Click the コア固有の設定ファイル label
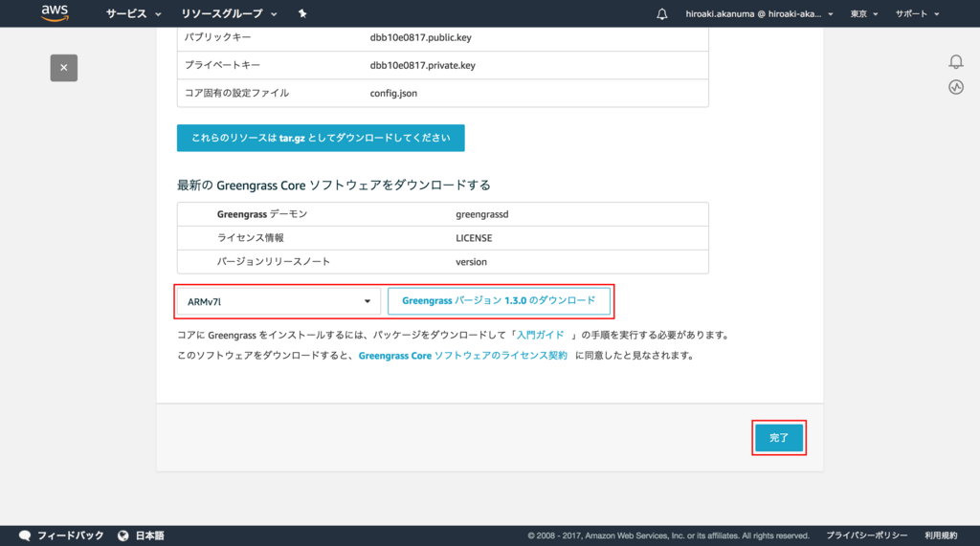The width and height of the screenshot is (980, 546). [237, 93]
